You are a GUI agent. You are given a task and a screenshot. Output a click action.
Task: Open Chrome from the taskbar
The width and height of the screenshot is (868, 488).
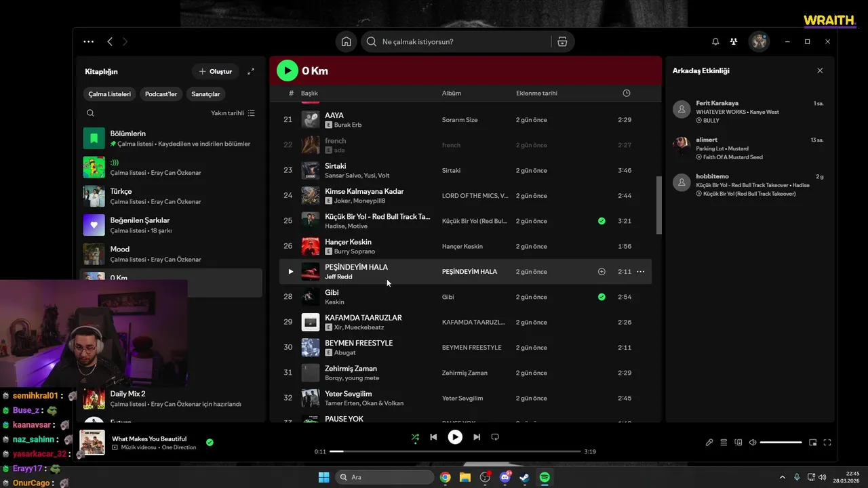coord(445,477)
